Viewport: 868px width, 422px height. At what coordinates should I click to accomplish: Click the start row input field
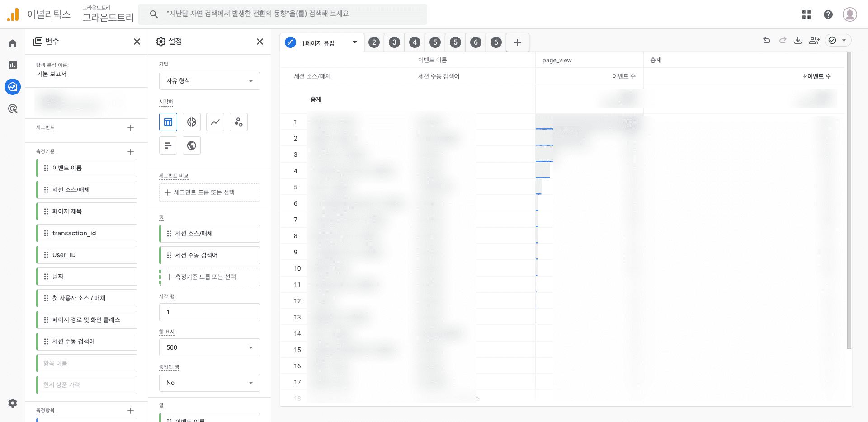209,312
